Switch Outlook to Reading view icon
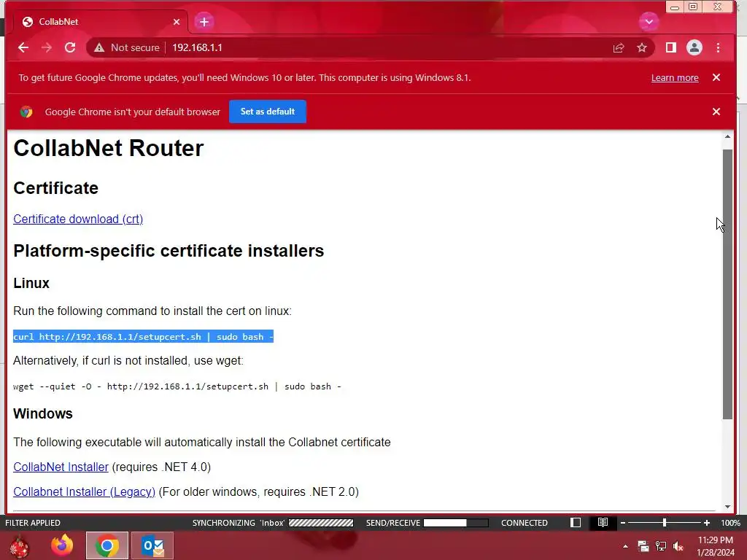 click(x=603, y=523)
